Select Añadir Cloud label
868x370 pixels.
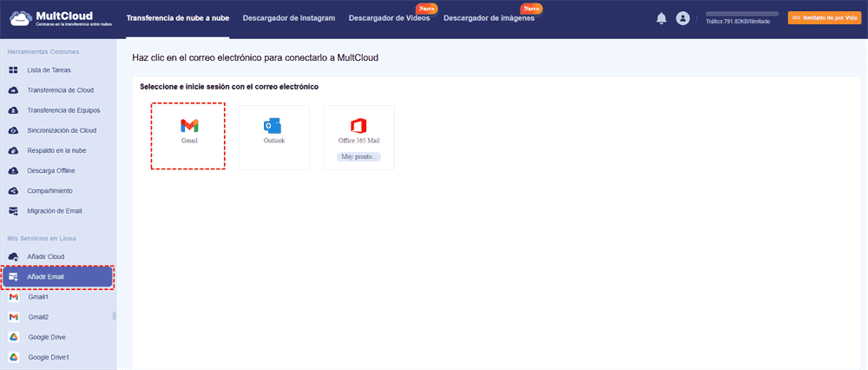[46, 256]
